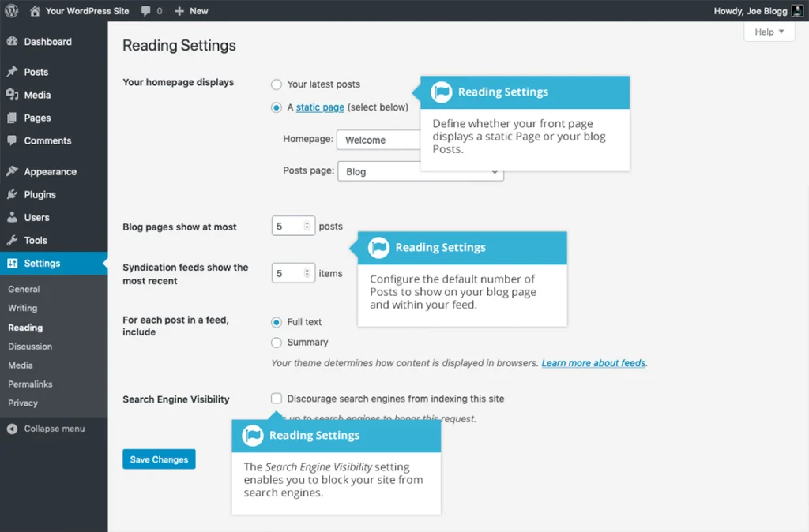809x532 pixels.
Task: Choose Summary for each post in a feed
Action: pos(277,342)
